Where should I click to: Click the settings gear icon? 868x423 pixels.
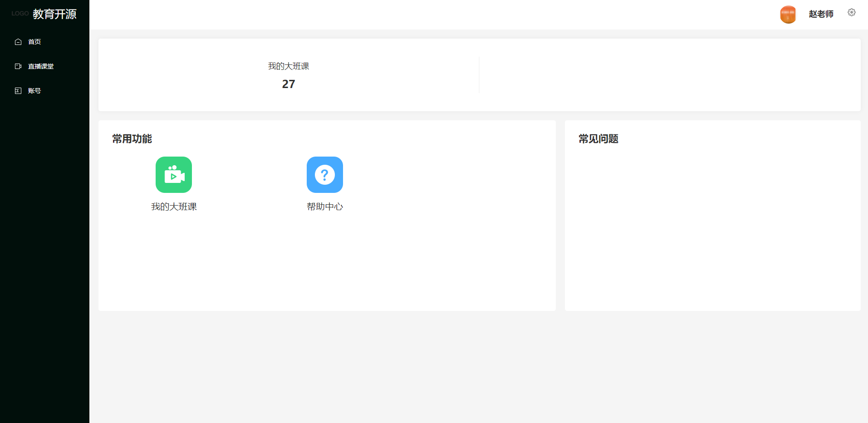click(852, 12)
